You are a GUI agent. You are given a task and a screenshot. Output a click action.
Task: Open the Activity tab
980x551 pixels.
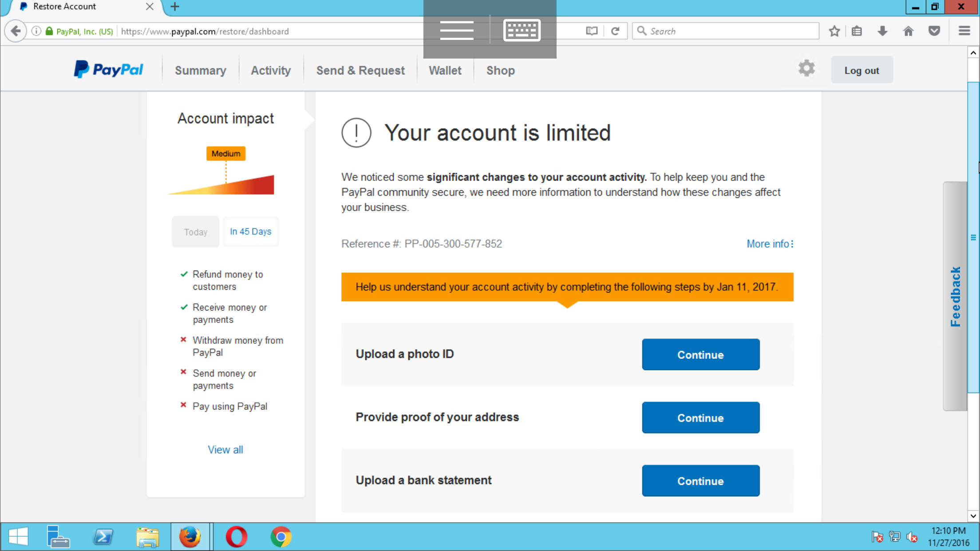tap(271, 71)
